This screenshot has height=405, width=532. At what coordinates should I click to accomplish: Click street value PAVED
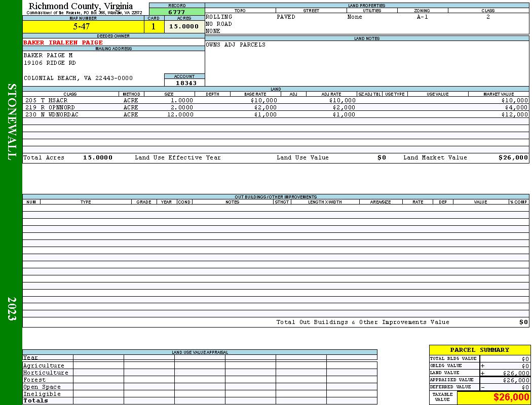pyautogui.click(x=286, y=17)
